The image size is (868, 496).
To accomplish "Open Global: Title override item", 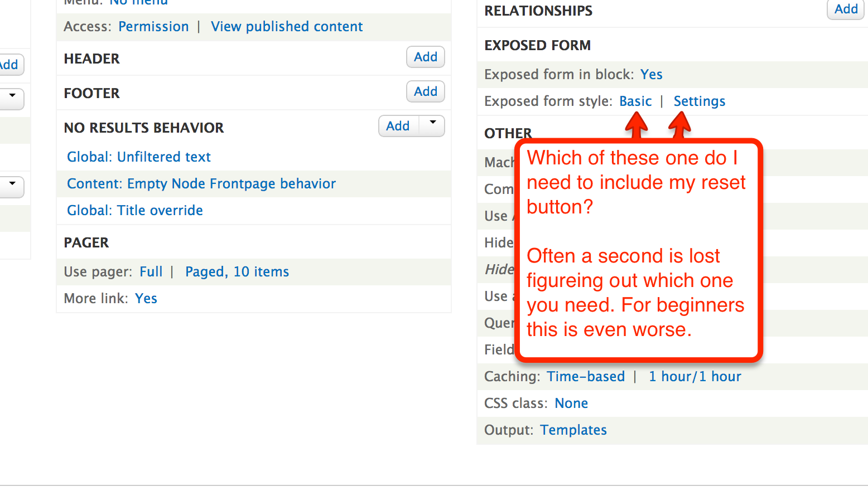I will coord(135,211).
